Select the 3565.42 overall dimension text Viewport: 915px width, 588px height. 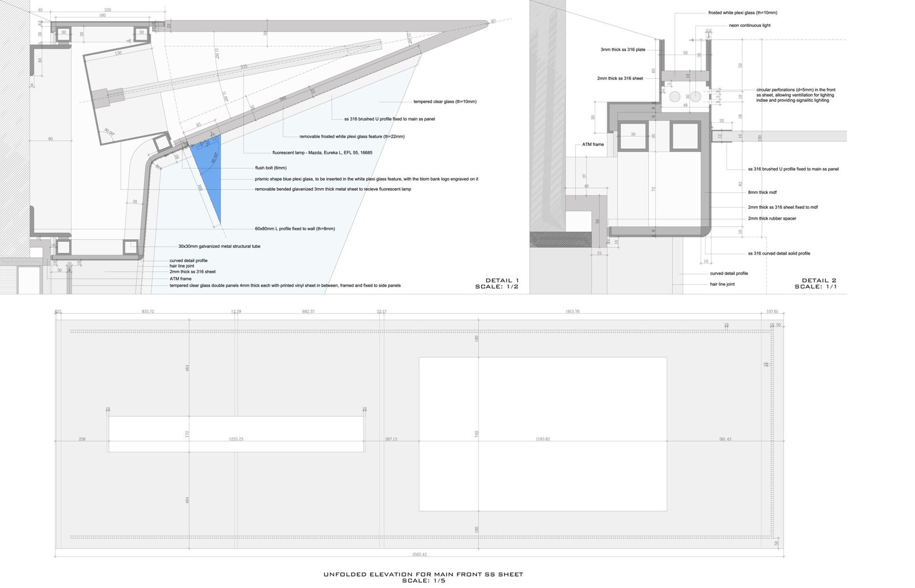419,554
